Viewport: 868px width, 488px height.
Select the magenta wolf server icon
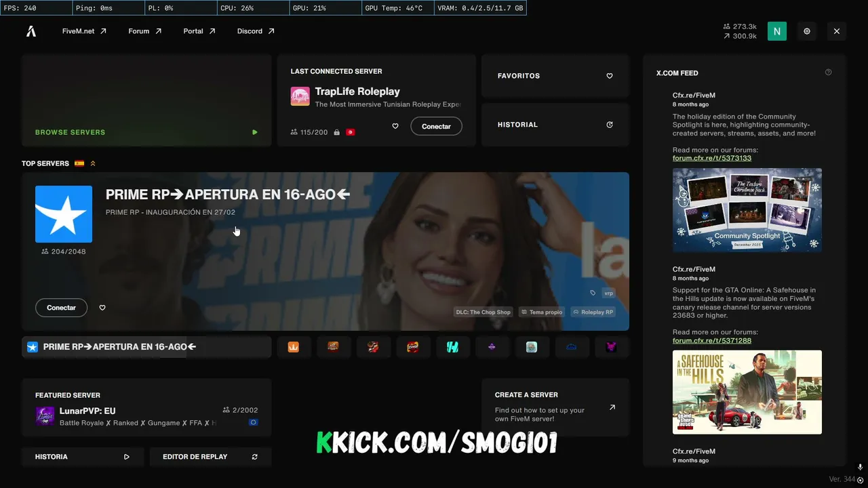point(611,347)
